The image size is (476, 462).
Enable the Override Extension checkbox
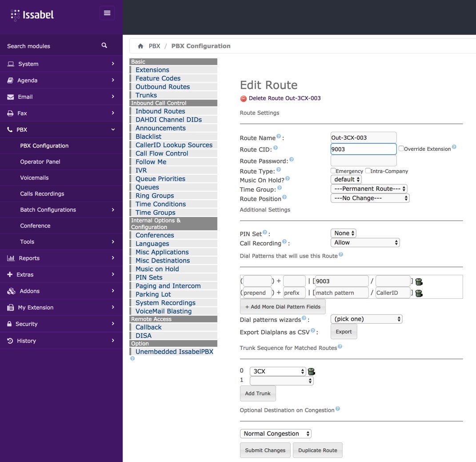pyautogui.click(x=401, y=149)
